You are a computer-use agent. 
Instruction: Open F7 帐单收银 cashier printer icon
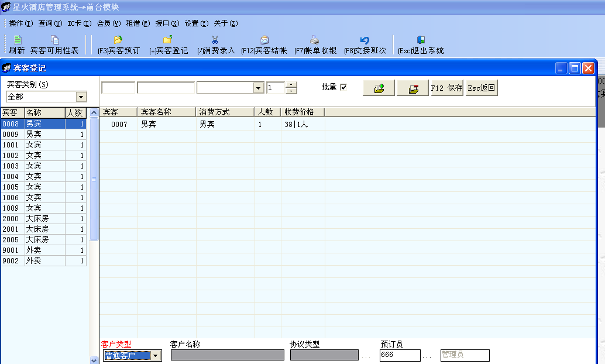315,45
